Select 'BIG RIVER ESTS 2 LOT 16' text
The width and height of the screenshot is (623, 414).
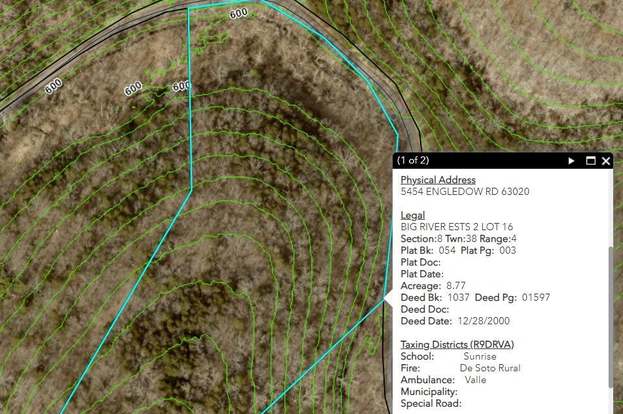coord(457,227)
